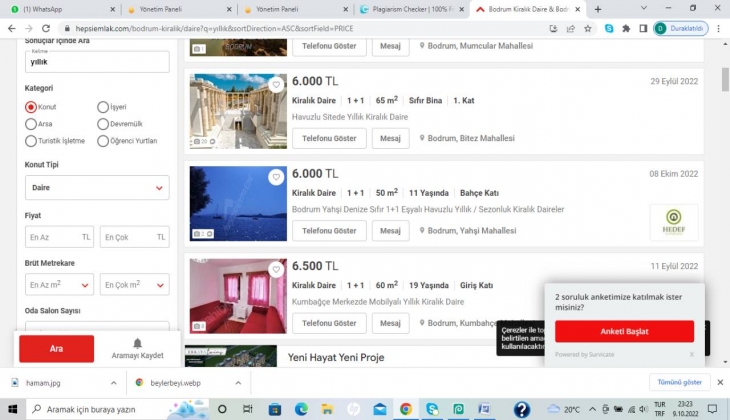730x420 pixels.
Task: Click the Aramayı Kaydet bell icon
Action: coord(138,343)
